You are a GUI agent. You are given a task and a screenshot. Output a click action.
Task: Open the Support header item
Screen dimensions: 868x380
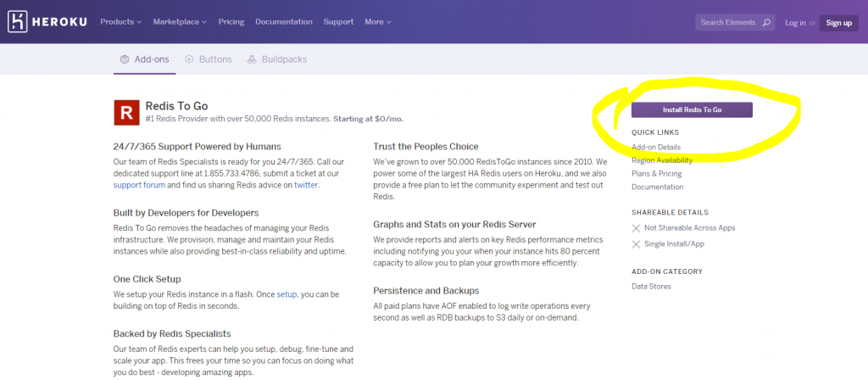338,22
